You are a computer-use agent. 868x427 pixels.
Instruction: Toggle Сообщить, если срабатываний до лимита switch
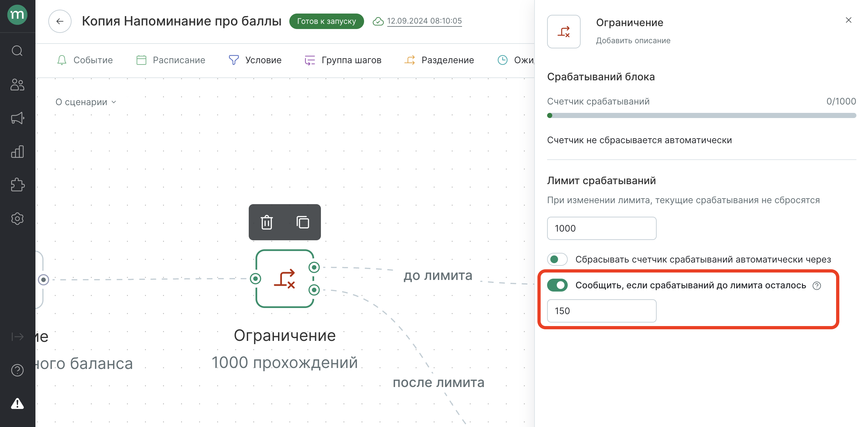(x=557, y=285)
